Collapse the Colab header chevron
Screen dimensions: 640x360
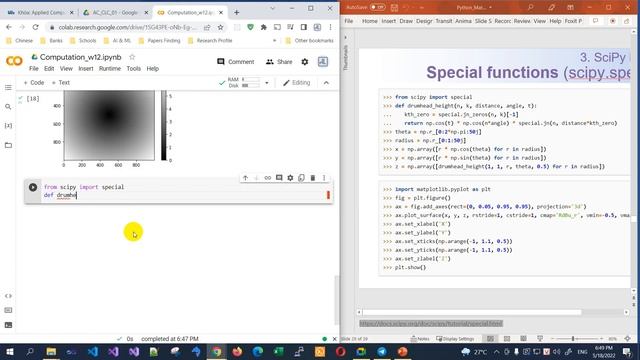coord(326,83)
